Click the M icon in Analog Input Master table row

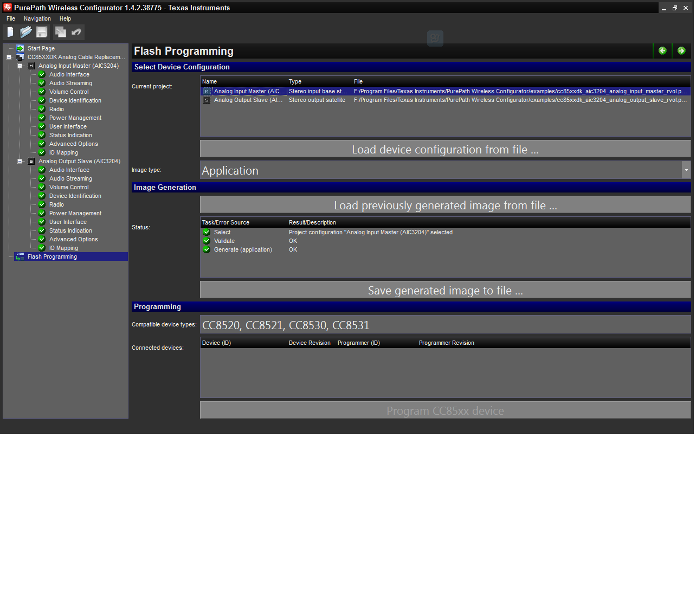click(207, 91)
